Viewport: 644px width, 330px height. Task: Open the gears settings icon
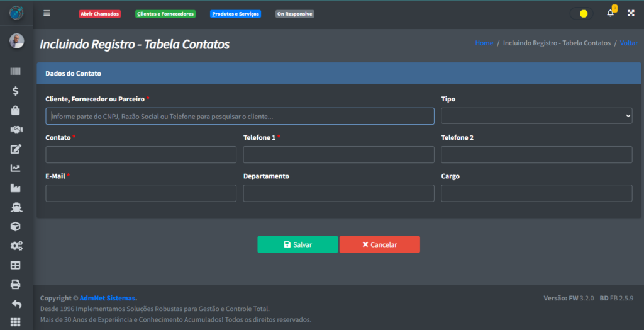pos(16,246)
